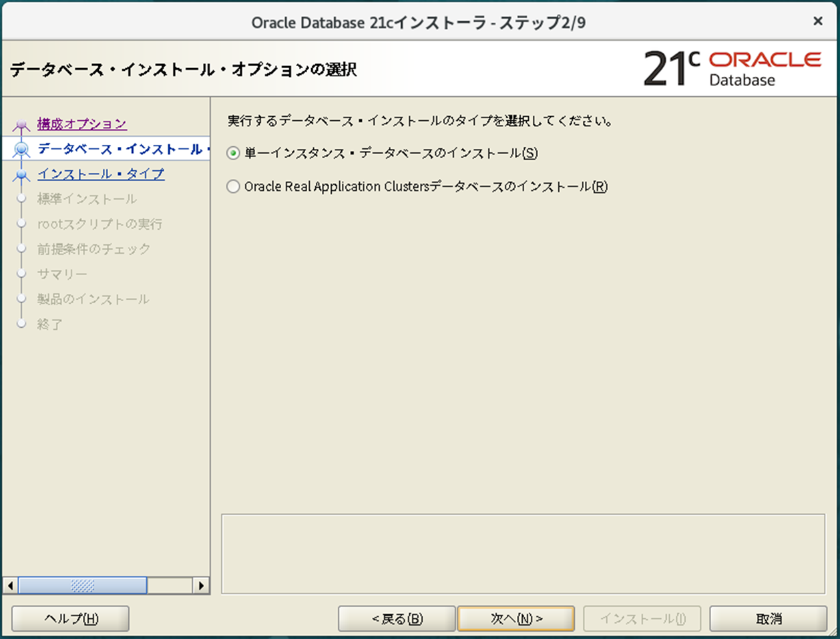This screenshot has width=840, height=639.
Task: Click the 標準インストール step label
Action: pyautogui.click(x=87, y=199)
